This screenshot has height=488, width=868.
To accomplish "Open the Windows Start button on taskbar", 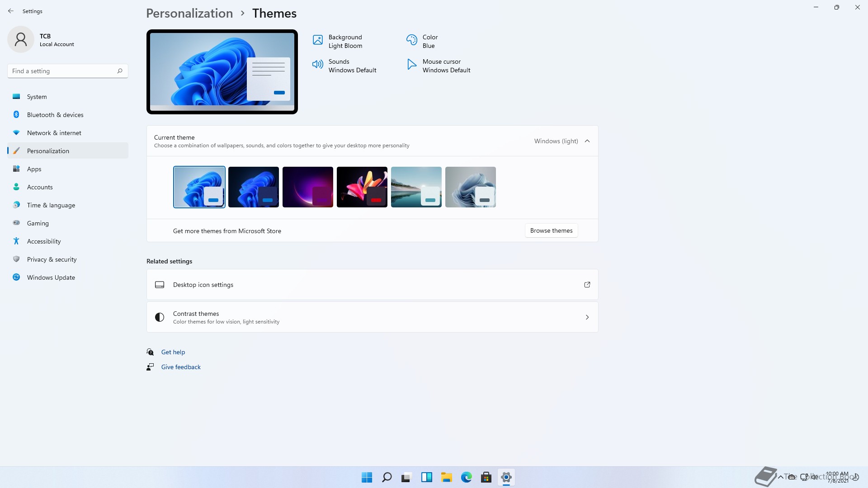I will [x=367, y=477].
